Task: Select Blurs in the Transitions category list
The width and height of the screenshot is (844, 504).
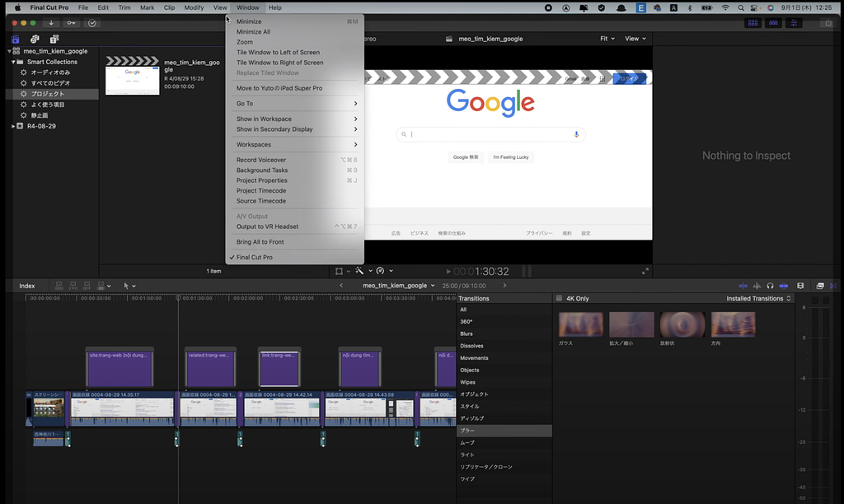Action: coord(466,334)
